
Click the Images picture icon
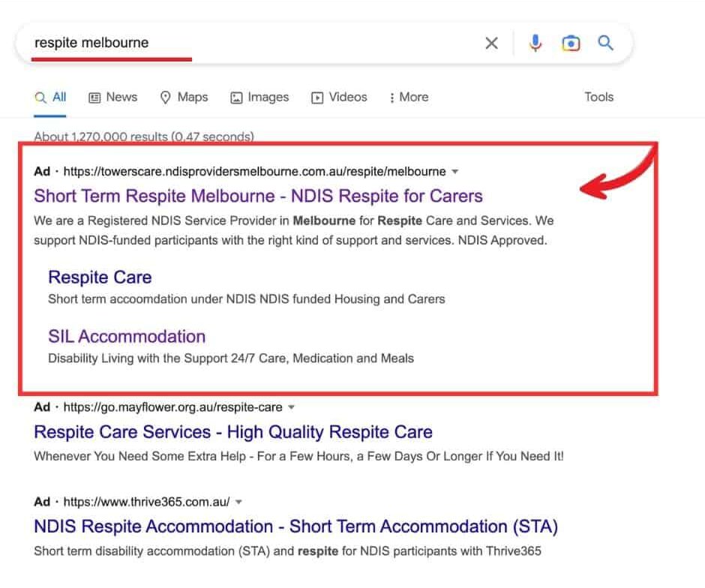pyautogui.click(x=236, y=97)
